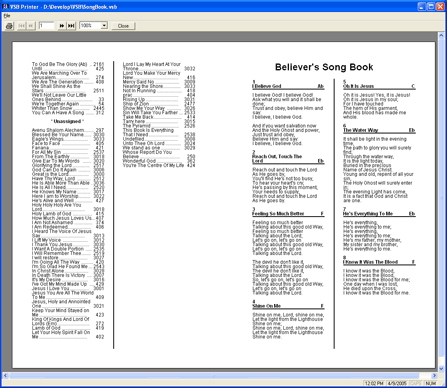This screenshot has height=388, width=447.
Task: Click the VSB Printer title bar icon
Action: pos(5,6)
